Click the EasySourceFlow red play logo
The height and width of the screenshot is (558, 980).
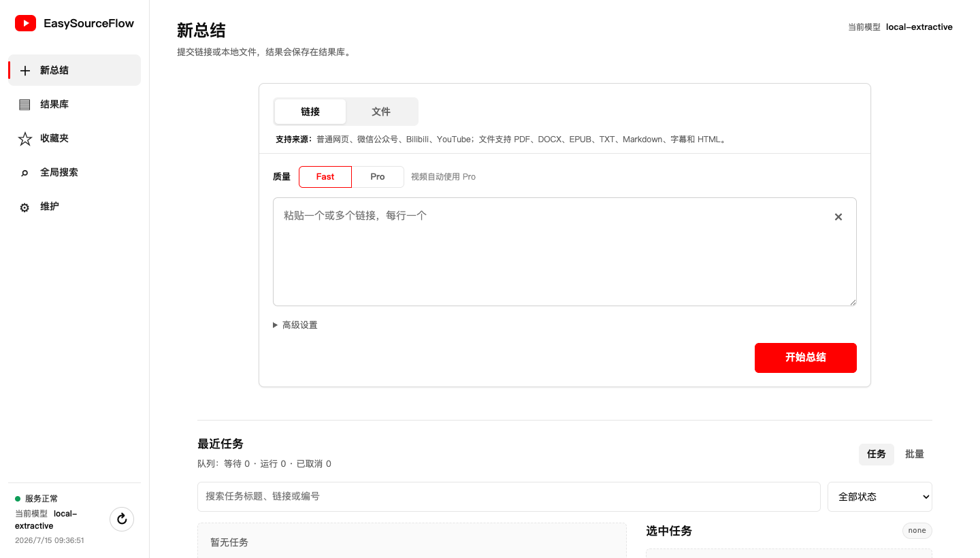click(x=25, y=23)
